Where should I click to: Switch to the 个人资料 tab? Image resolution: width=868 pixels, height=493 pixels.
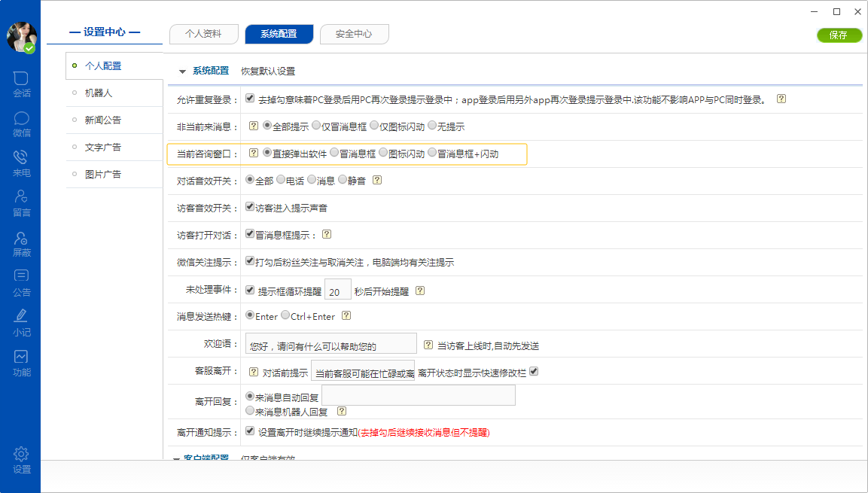click(x=203, y=34)
